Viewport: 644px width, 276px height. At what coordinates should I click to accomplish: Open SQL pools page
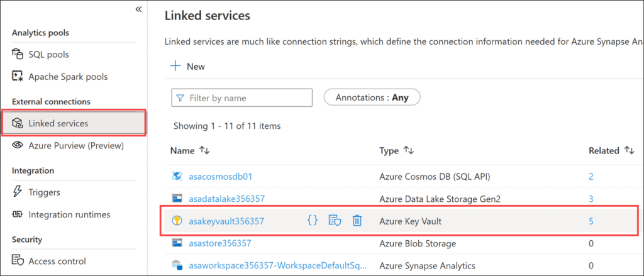tap(48, 55)
